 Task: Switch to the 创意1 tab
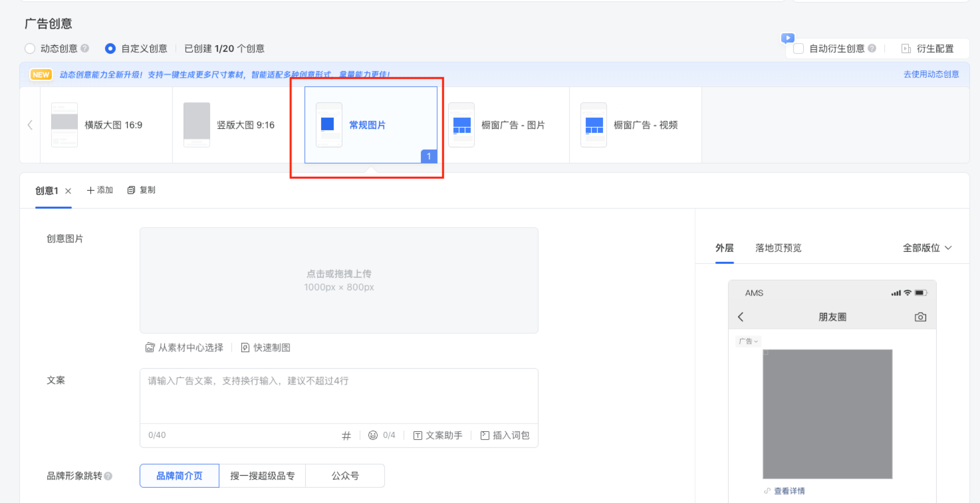pos(47,190)
